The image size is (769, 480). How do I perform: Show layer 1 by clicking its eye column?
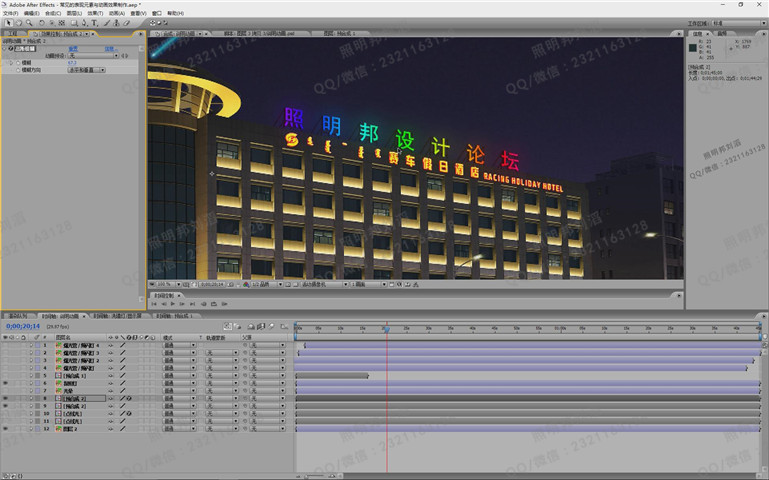click(5, 345)
